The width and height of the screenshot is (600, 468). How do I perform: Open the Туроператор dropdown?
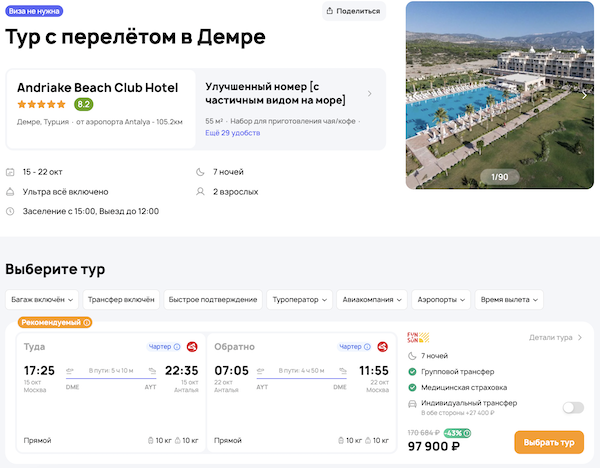(x=299, y=299)
